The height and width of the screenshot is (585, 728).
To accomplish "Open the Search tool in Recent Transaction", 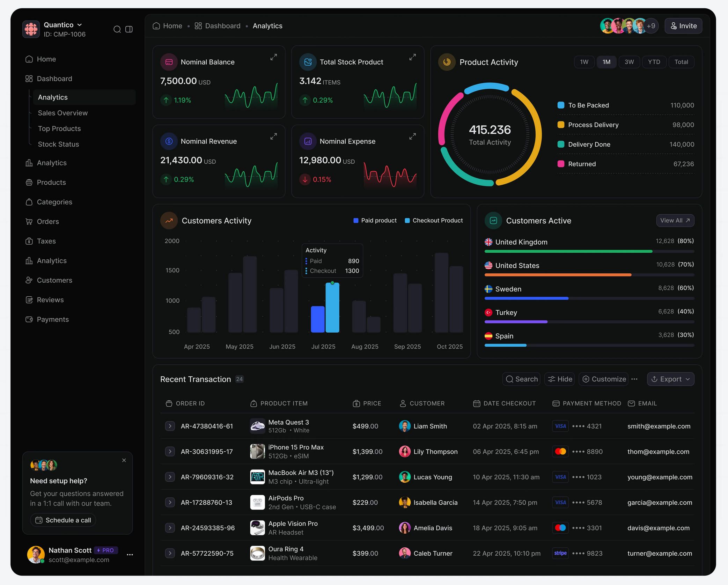I will click(x=521, y=379).
